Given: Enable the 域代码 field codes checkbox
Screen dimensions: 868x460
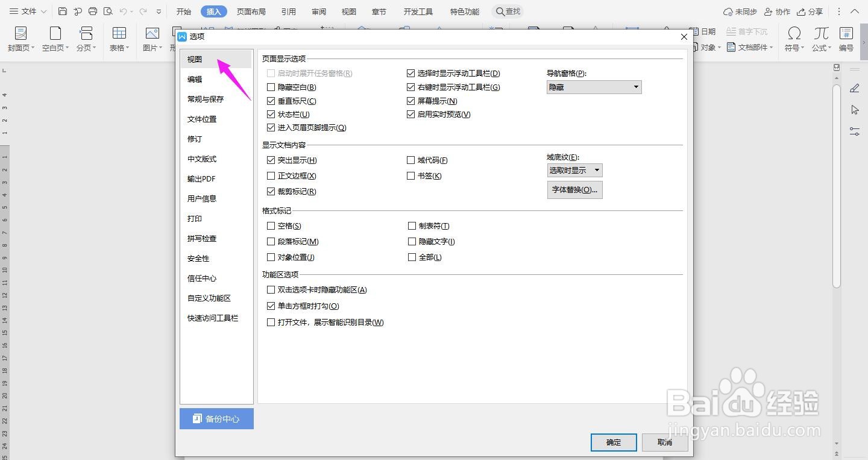Looking at the screenshot, I should tap(410, 160).
